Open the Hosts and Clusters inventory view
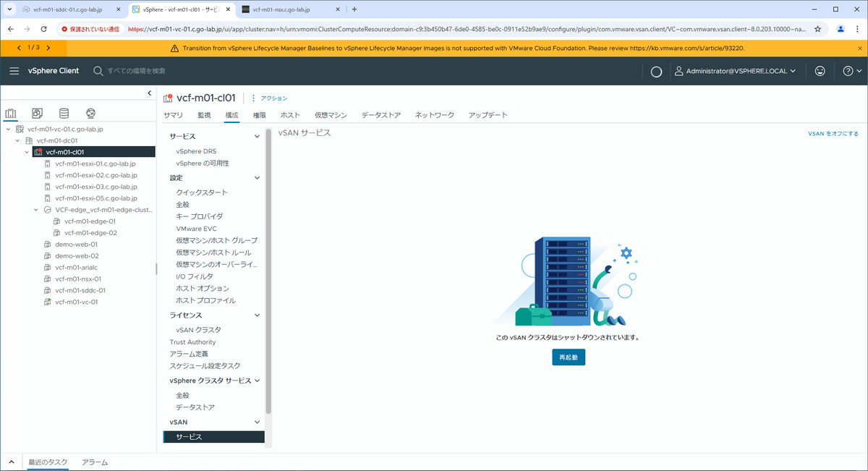 pyautogui.click(x=11, y=114)
